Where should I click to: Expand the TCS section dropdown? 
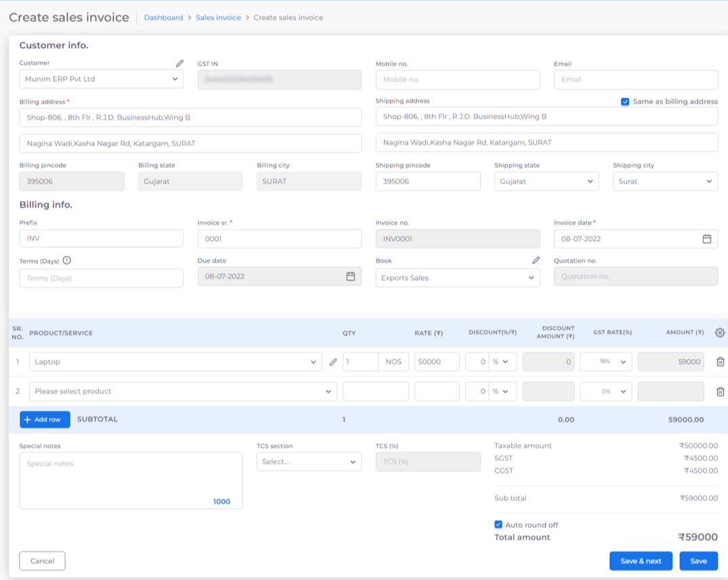coord(309,462)
